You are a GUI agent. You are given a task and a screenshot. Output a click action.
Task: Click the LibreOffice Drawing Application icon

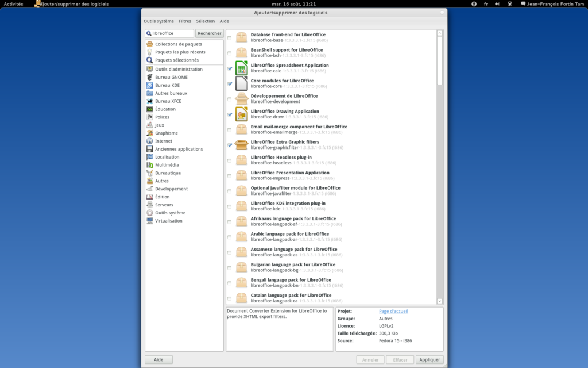coord(242,114)
